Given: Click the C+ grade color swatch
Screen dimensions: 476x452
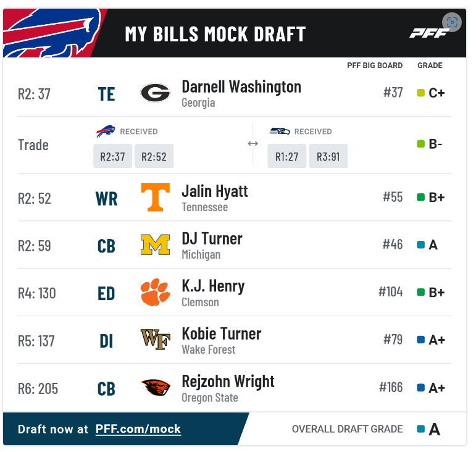Looking at the screenshot, I should [421, 93].
